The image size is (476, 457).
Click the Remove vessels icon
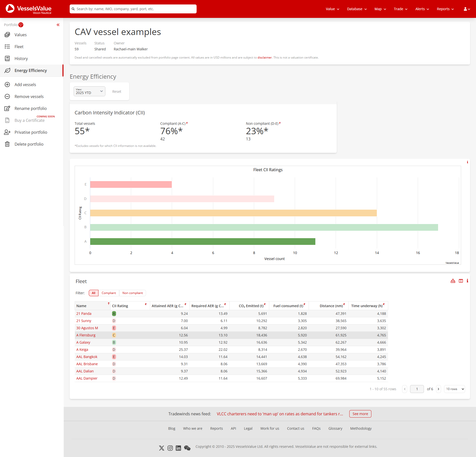point(7,96)
